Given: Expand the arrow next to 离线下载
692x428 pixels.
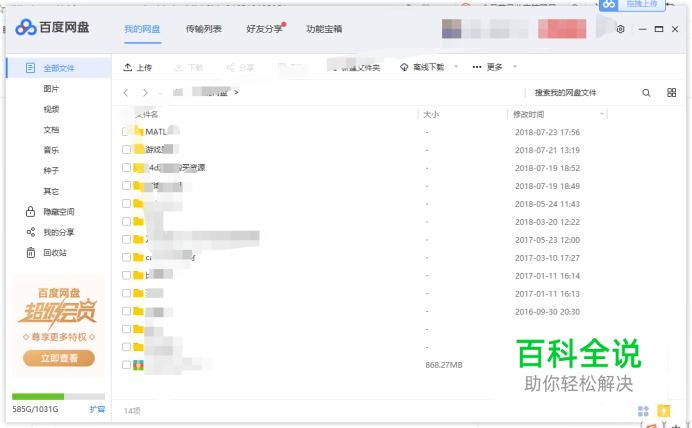Looking at the screenshot, I should coord(456,67).
